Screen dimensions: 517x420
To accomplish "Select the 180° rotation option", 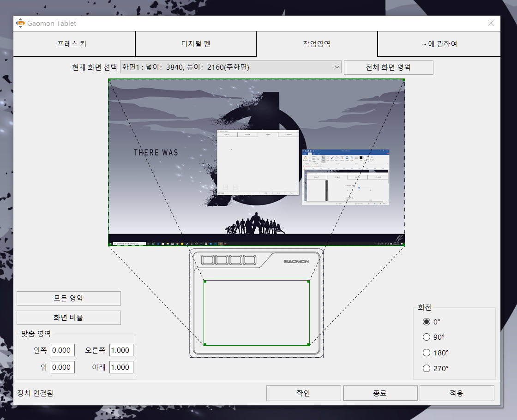I will click(427, 353).
